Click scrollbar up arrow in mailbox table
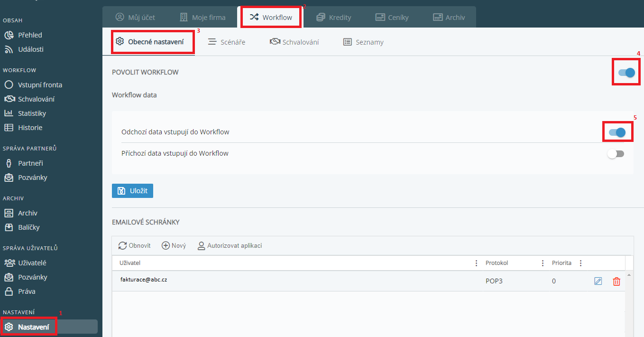The height and width of the screenshot is (337, 644). [x=629, y=275]
